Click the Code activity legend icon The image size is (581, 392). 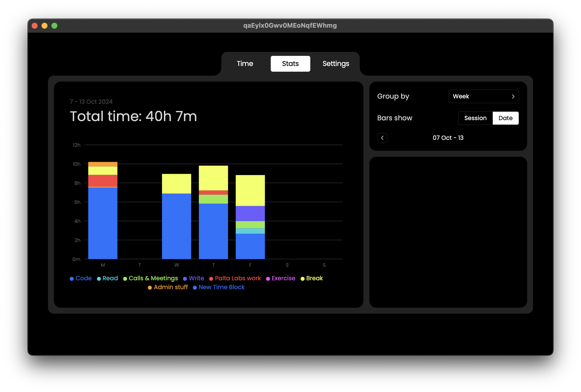point(72,278)
